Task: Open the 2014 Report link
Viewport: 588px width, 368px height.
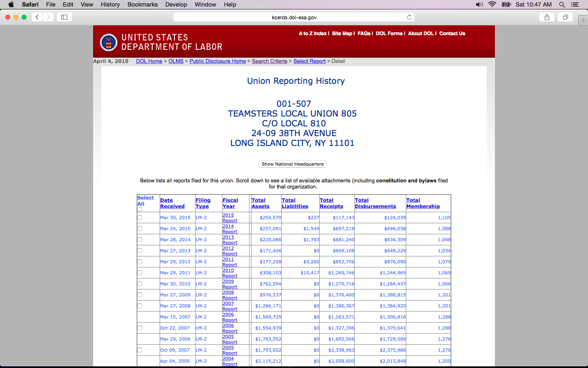Action: [x=230, y=229]
